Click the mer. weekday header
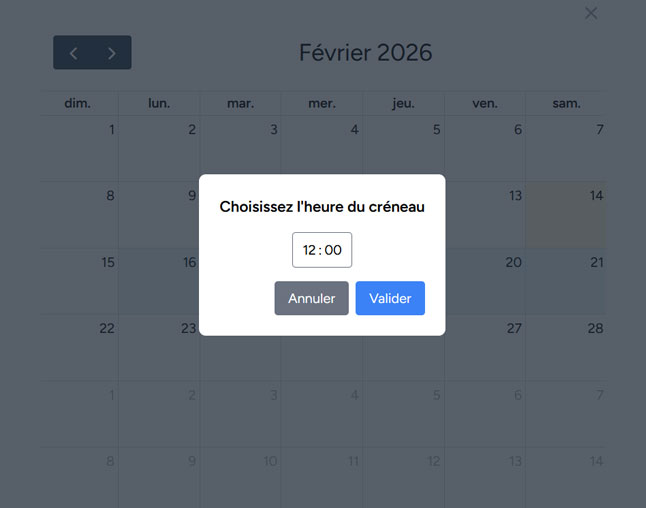 [x=322, y=103]
